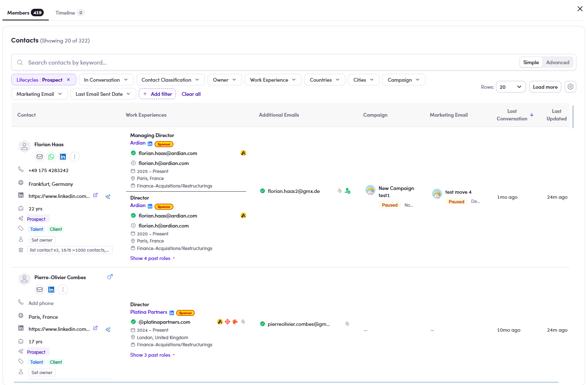The width and height of the screenshot is (588, 385).
Task: Open Florian Haas's LinkedIn URL external link icon
Action: coord(95,195)
